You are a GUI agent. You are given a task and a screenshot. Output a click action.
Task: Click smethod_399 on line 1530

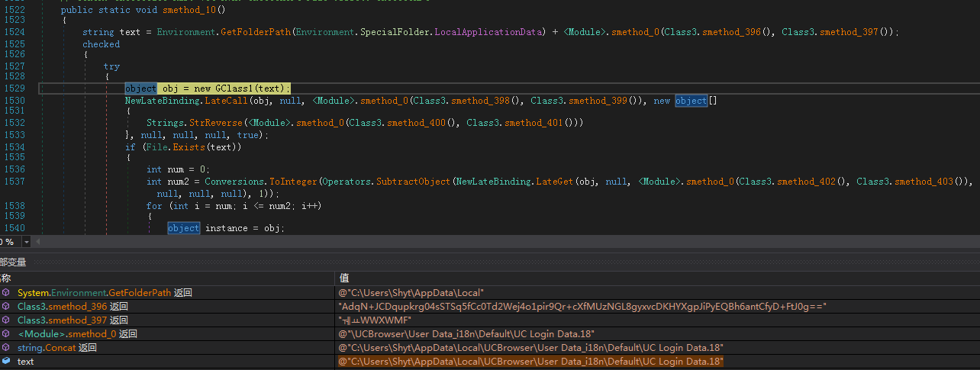[598, 101]
